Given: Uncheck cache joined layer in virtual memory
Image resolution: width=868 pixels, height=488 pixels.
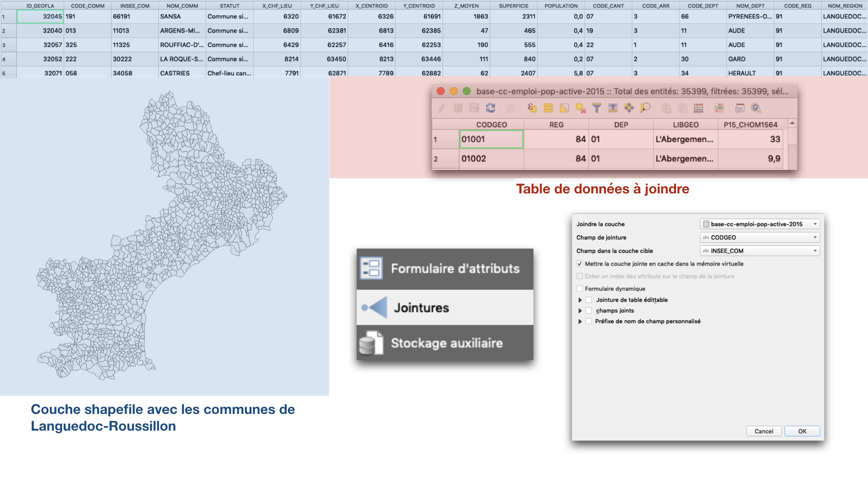Looking at the screenshot, I should pyautogui.click(x=580, y=264).
